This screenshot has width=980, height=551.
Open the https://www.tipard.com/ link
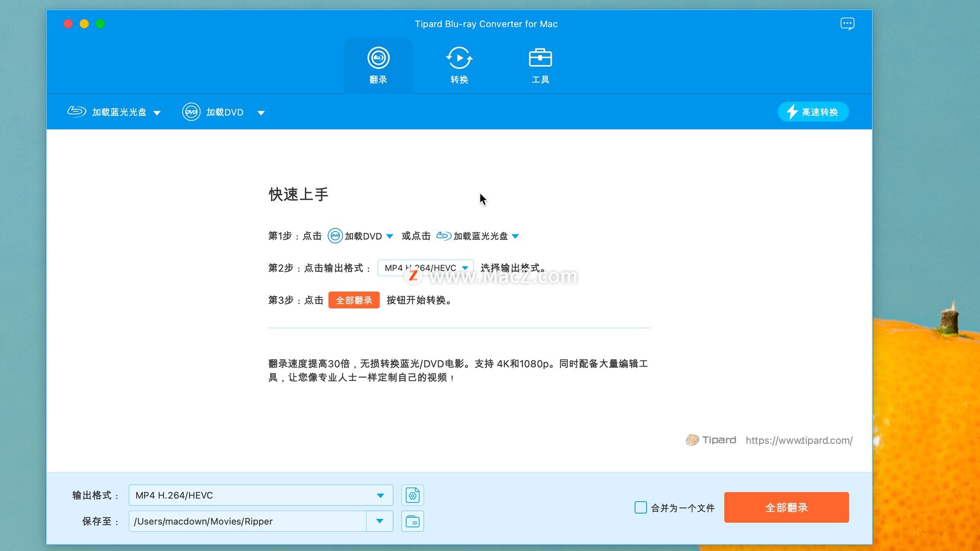[799, 440]
